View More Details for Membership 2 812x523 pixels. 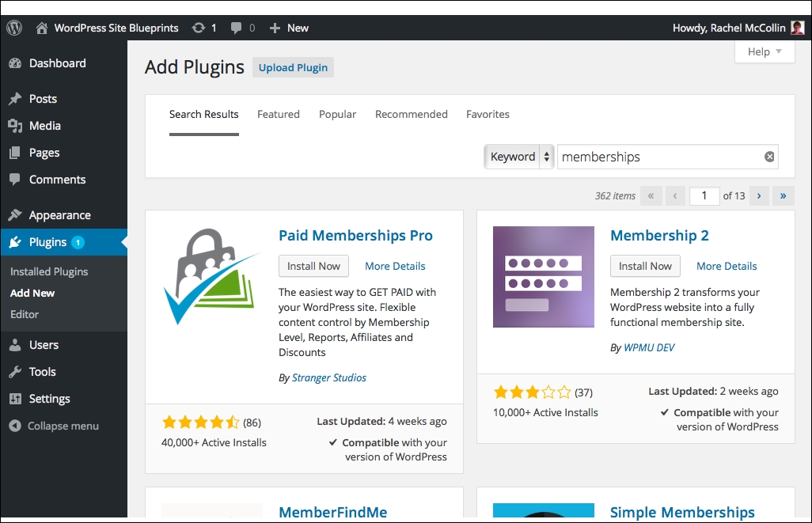[727, 266]
